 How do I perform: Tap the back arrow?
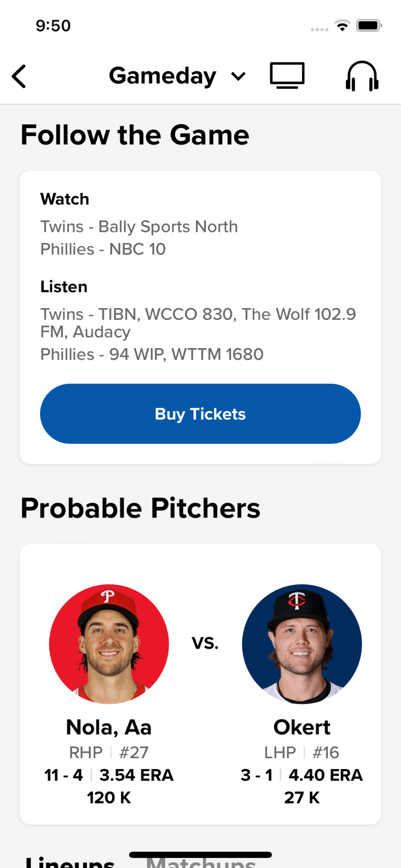pos(19,76)
